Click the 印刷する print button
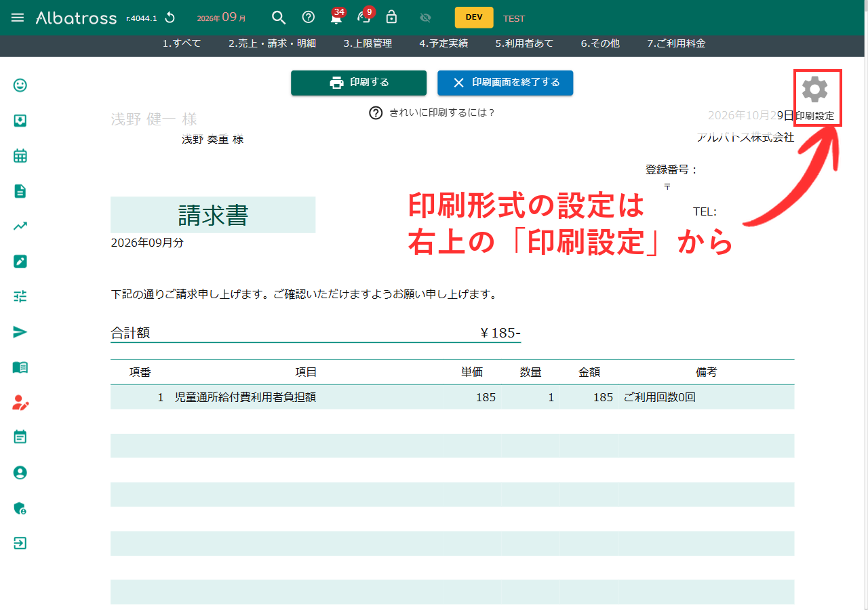 [x=359, y=83]
